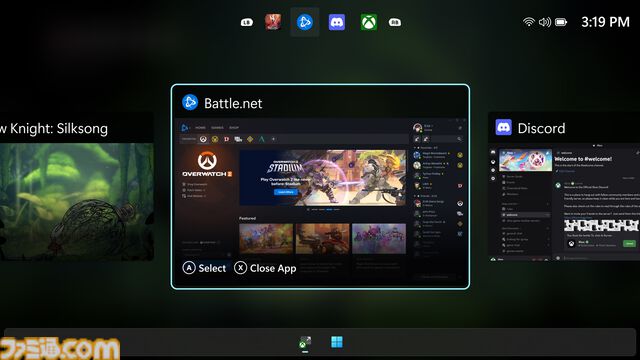This screenshot has width=640, height=360.
Task: Select the Discord window preview card
Action: pyautogui.click(x=564, y=187)
